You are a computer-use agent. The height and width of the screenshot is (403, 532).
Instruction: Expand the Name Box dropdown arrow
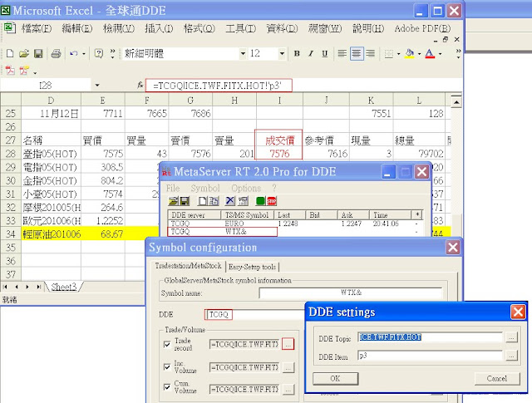click(x=97, y=85)
